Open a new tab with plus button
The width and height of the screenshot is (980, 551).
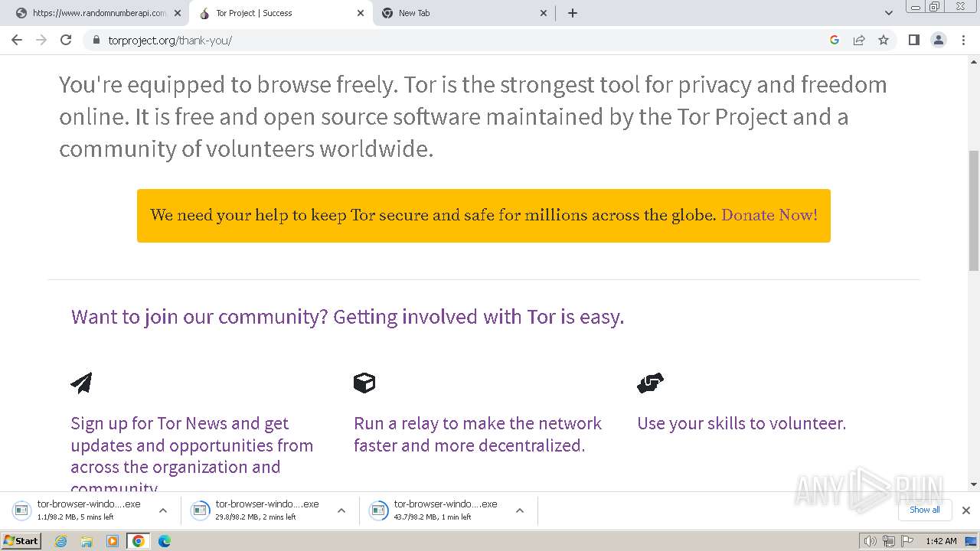coord(573,13)
